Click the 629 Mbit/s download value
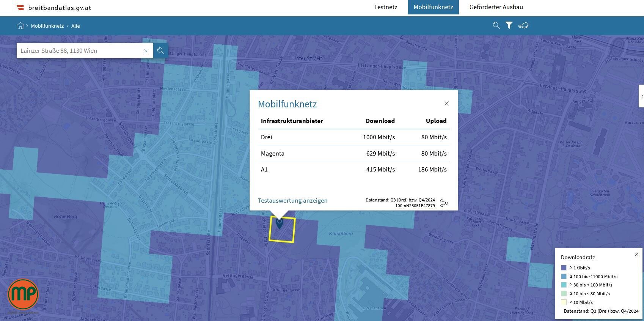Image resolution: width=644 pixels, height=321 pixels. [380, 153]
